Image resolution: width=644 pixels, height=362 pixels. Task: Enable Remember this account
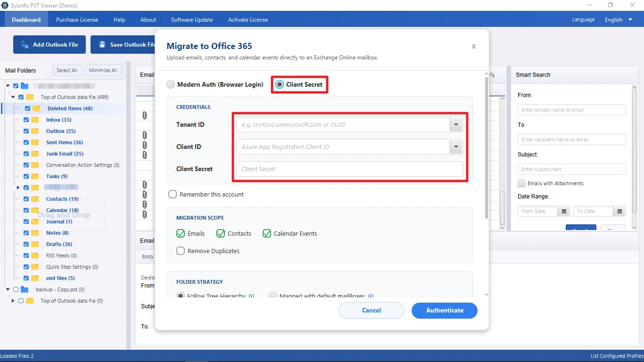[x=173, y=194]
